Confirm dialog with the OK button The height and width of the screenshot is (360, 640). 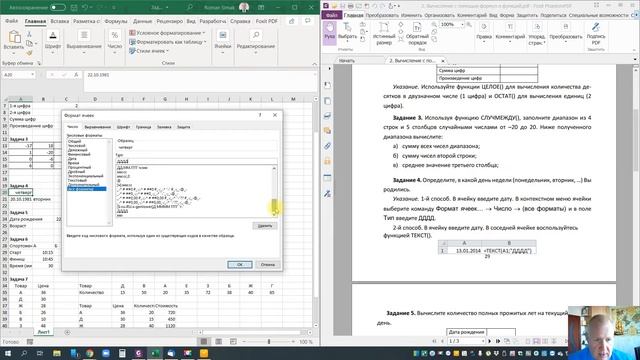pyautogui.click(x=240, y=264)
